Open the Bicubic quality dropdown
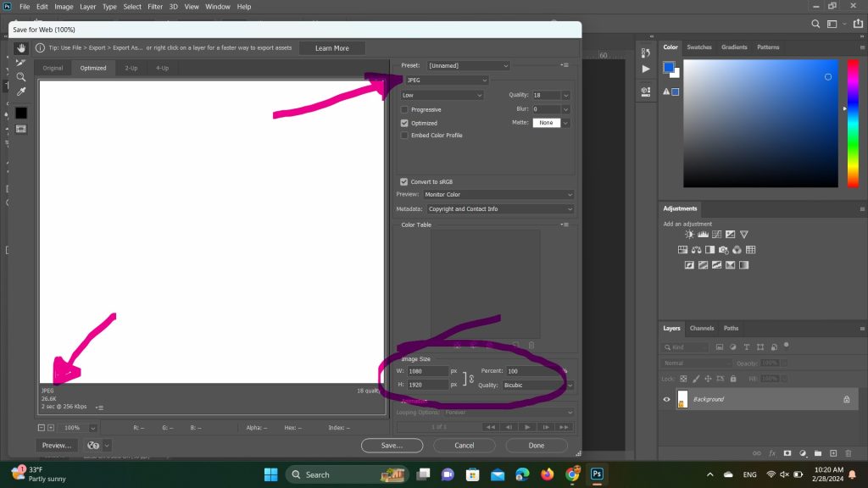The width and height of the screenshot is (868, 488). [x=537, y=385]
